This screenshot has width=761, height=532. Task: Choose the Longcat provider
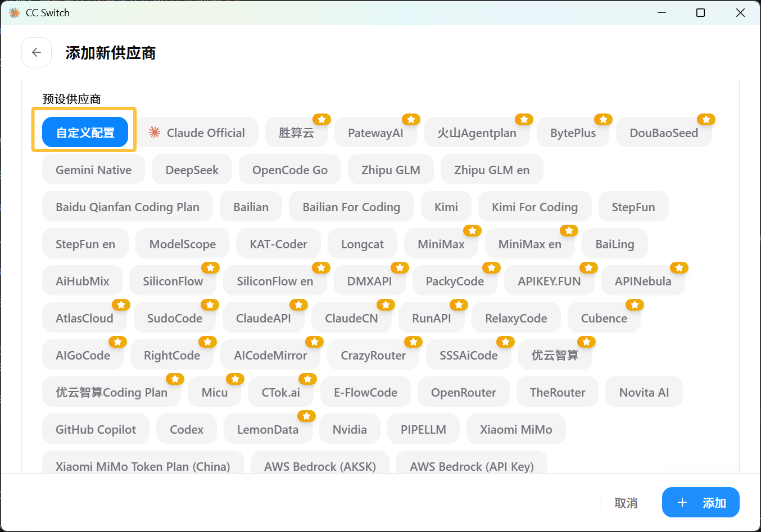[x=363, y=244]
